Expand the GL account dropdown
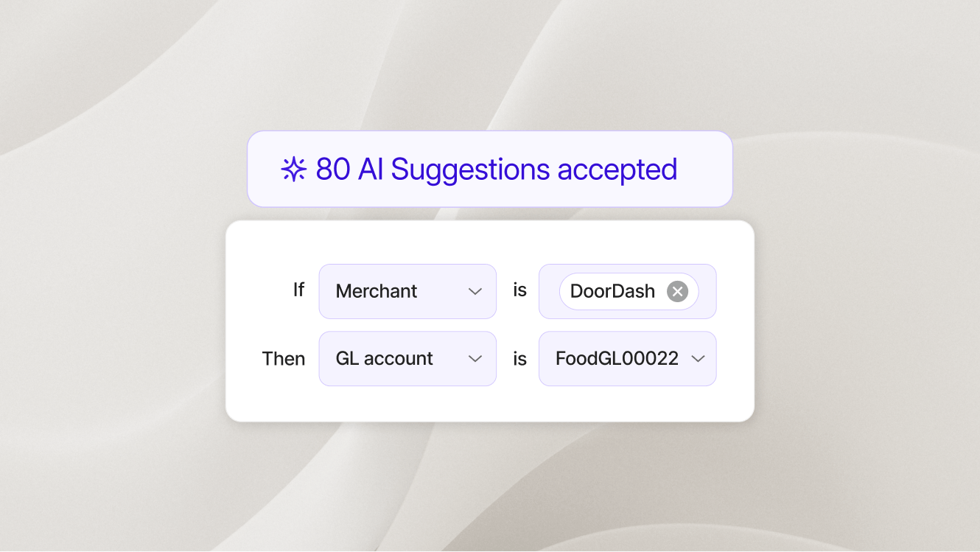 [407, 358]
